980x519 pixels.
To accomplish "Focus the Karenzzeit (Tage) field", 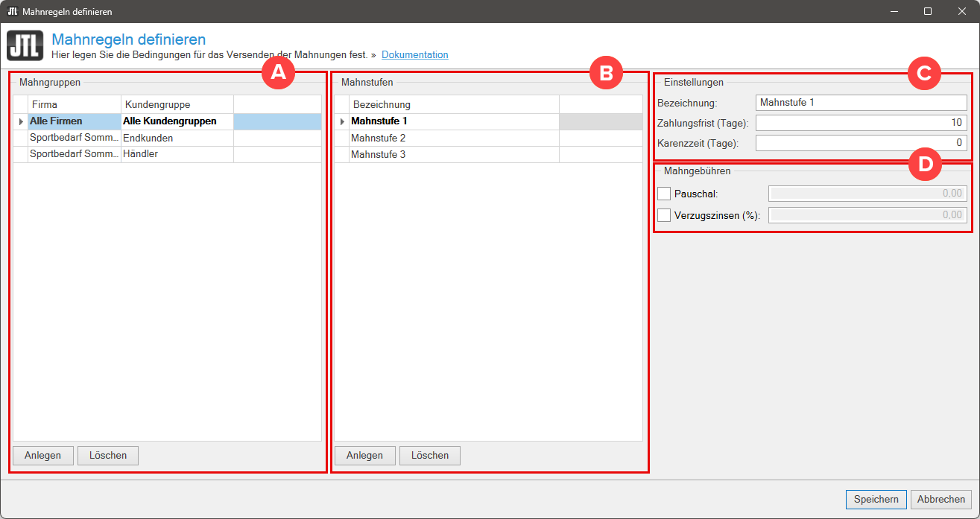I will click(861, 143).
